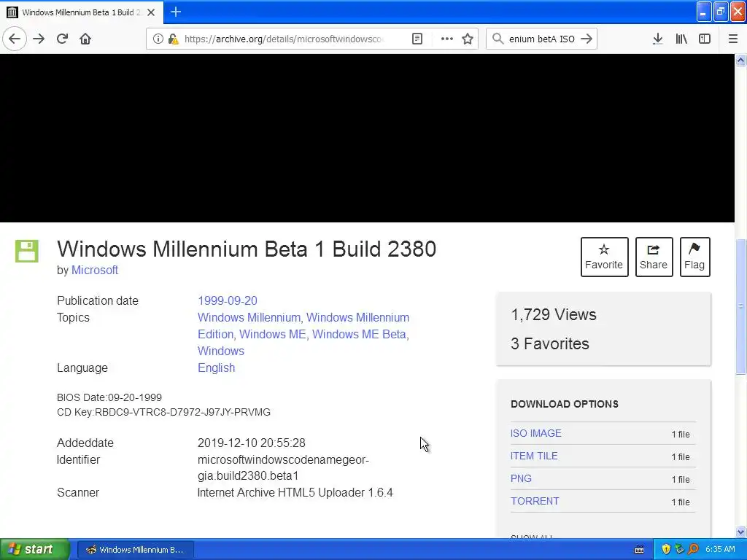Open the page actions three-dot menu
The image size is (747, 560).
pyautogui.click(x=447, y=39)
